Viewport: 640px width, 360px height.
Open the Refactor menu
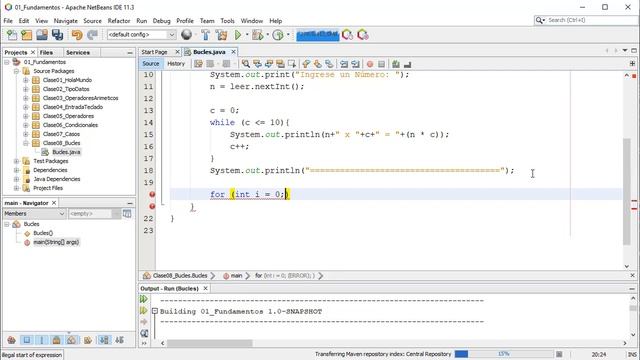pyautogui.click(x=119, y=21)
